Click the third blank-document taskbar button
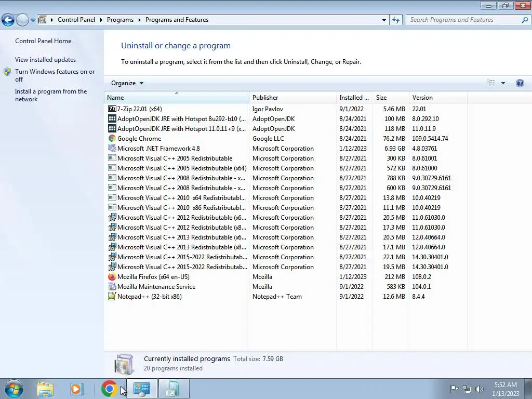Viewport: 532px width, 399px height. [174, 389]
